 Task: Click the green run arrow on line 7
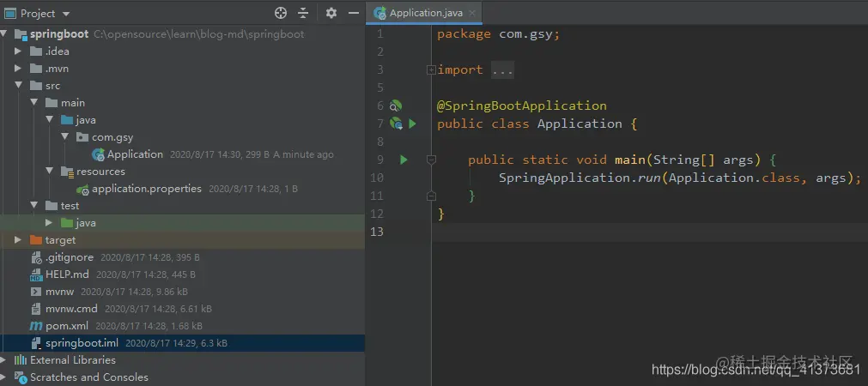point(412,124)
